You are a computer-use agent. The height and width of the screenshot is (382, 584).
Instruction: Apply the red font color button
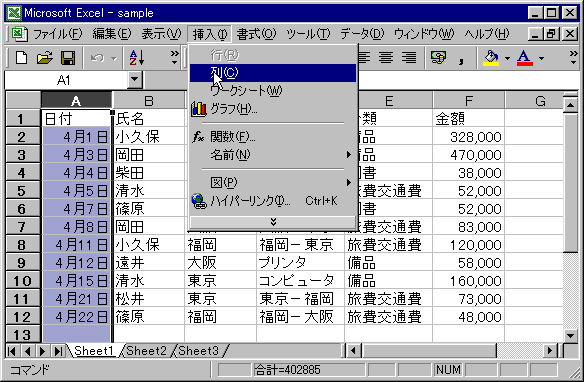pos(524,58)
